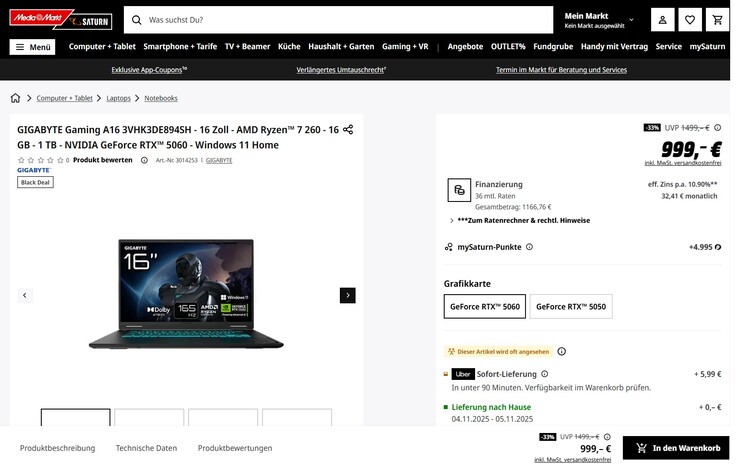Rate product using the star rating
The height and width of the screenshot is (470, 738).
(41, 160)
